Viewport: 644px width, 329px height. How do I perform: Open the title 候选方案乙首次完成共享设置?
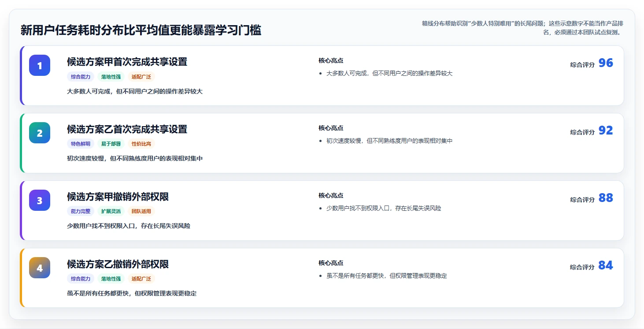[127, 129]
